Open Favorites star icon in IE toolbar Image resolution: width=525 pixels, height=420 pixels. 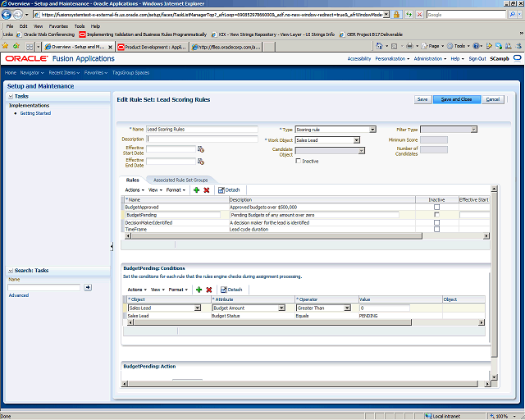click(5, 46)
